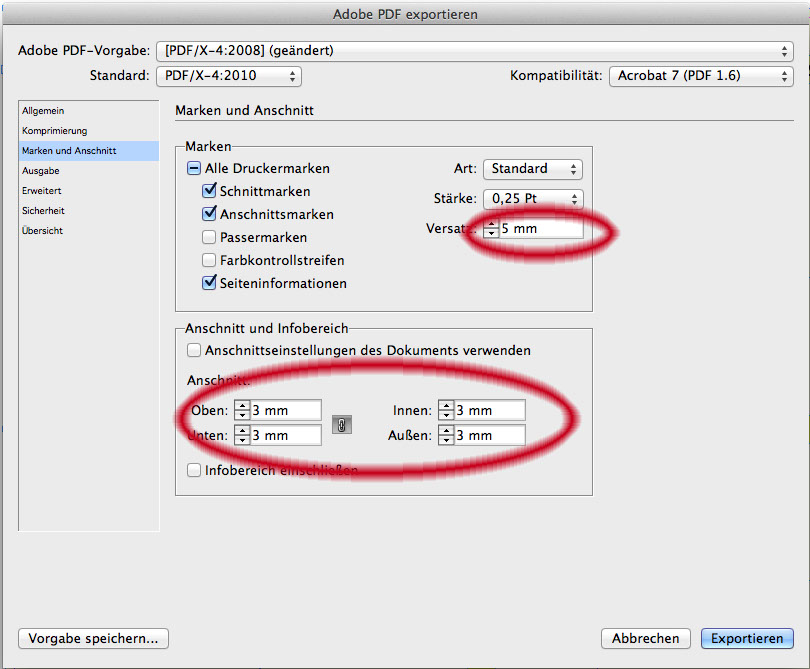The height and width of the screenshot is (669, 810).
Task: Open the Standard PDF/X-4:2010 dropdown
Action: click(x=229, y=76)
